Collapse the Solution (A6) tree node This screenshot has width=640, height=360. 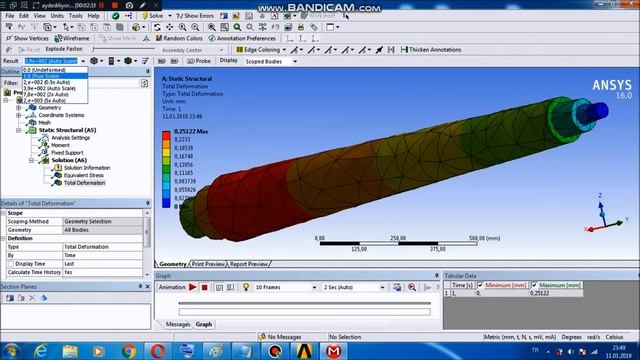tap(31, 160)
